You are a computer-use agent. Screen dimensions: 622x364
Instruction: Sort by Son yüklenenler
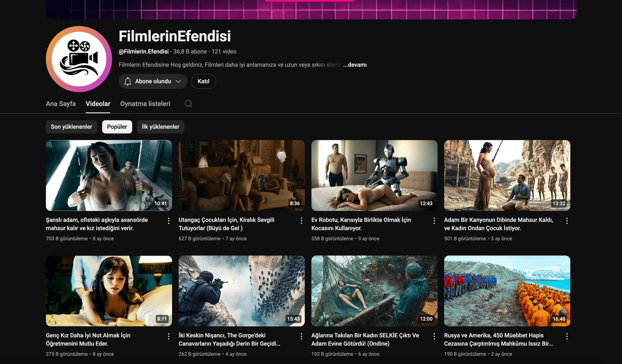pyautogui.click(x=71, y=127)
